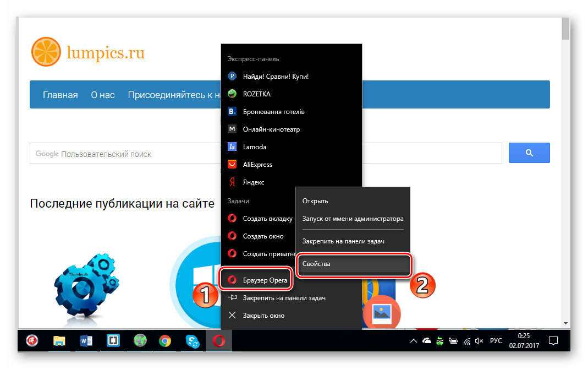Click the battery tray icon

453,341
